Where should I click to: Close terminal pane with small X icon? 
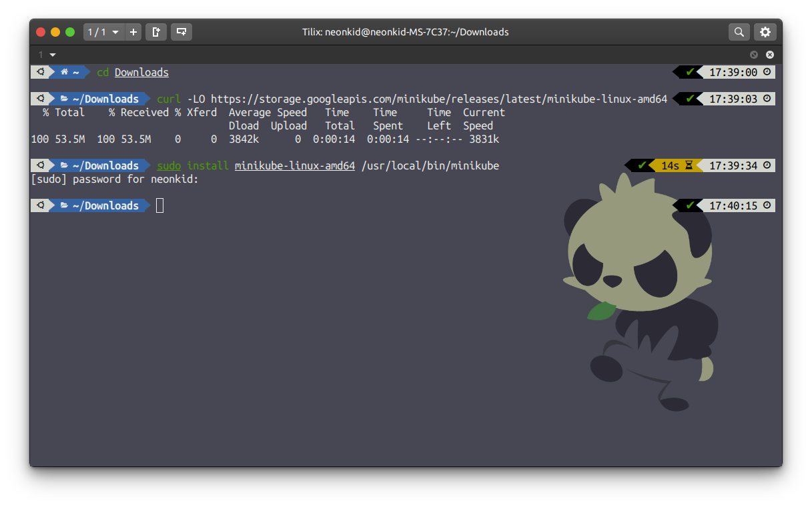click(x=770, y=55)
